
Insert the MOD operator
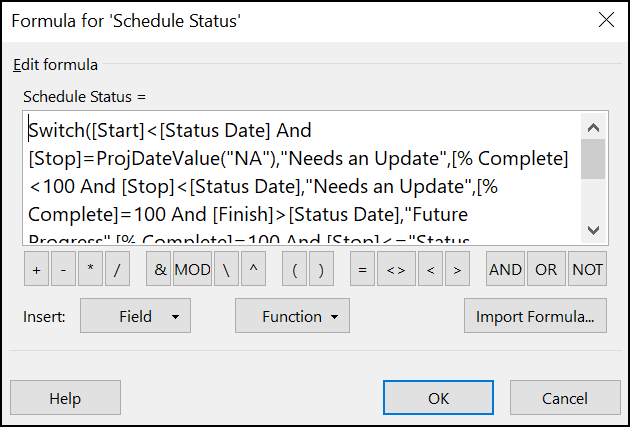(x=192, y=269)
